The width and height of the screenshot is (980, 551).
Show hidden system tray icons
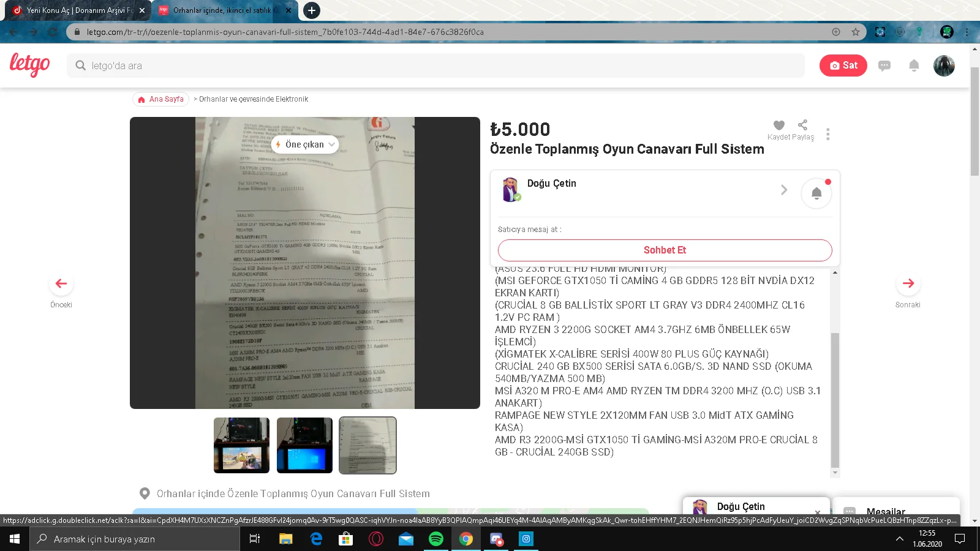(900, 539)
